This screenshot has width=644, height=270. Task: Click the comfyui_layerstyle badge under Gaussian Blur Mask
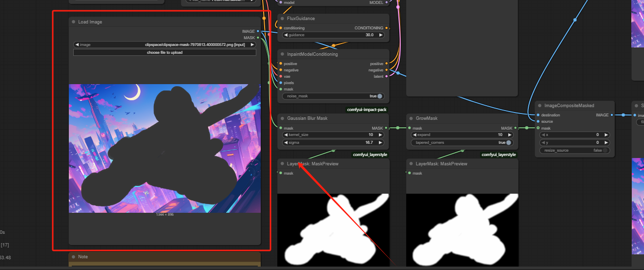tap(370, 155)
